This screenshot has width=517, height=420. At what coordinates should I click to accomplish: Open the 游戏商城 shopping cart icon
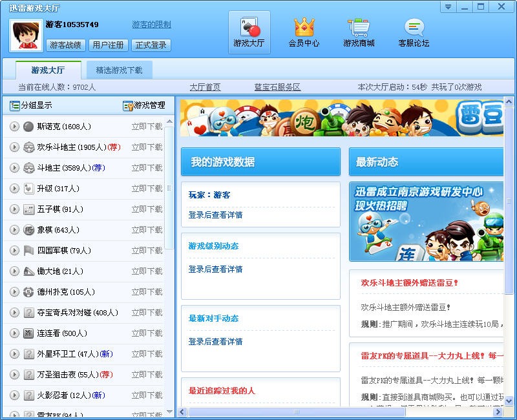[359, 32]
